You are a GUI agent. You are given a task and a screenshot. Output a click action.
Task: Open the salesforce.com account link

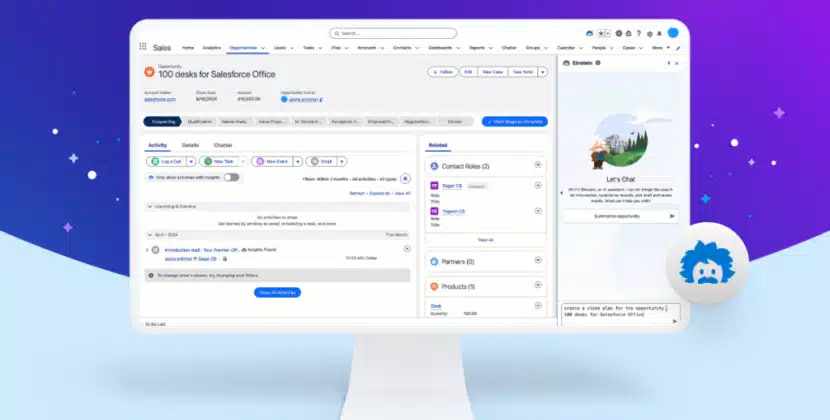[160, 99]
